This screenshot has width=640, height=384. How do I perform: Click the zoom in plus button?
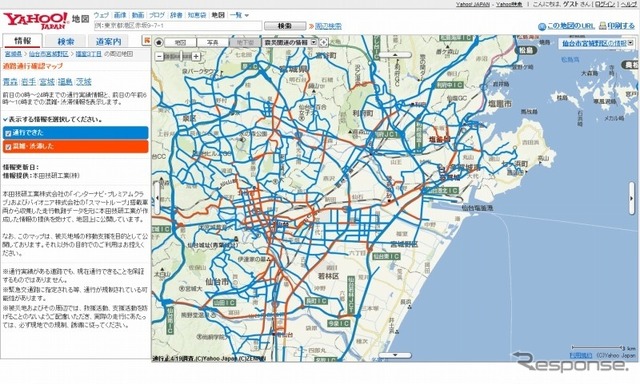(x=196, y=56)
